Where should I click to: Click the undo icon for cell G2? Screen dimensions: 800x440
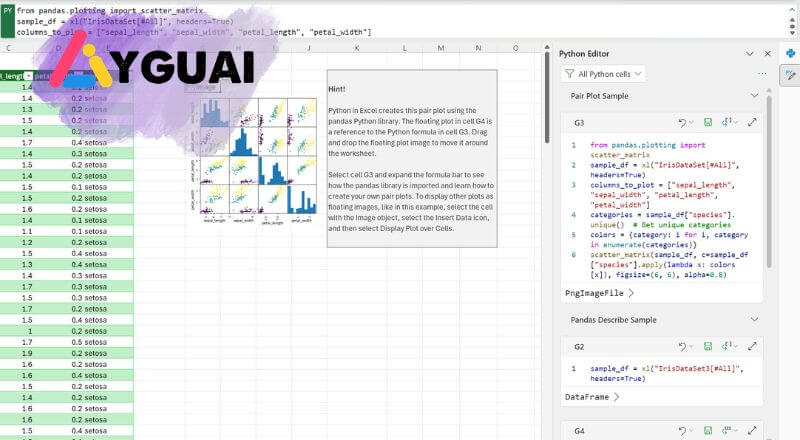pos(682,347)
